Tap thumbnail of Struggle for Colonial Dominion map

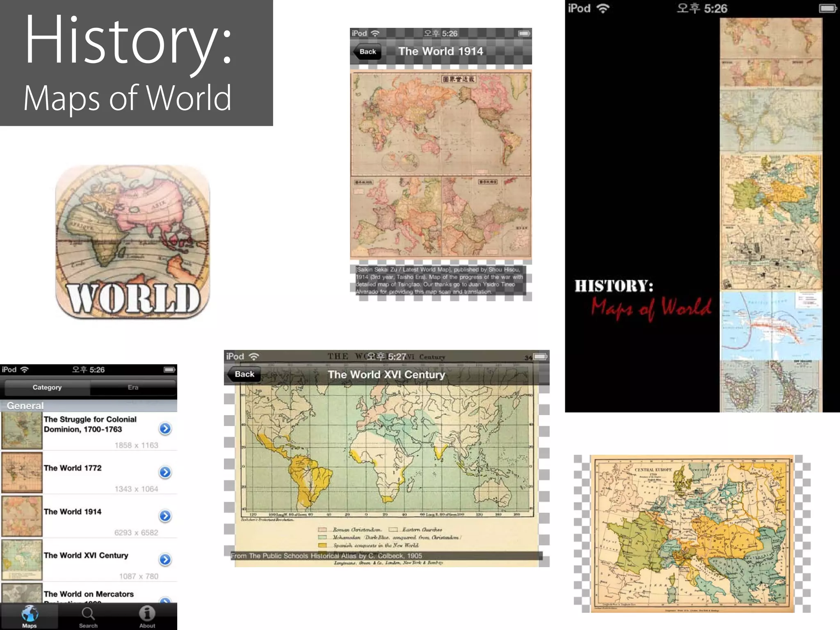point(22,430)
